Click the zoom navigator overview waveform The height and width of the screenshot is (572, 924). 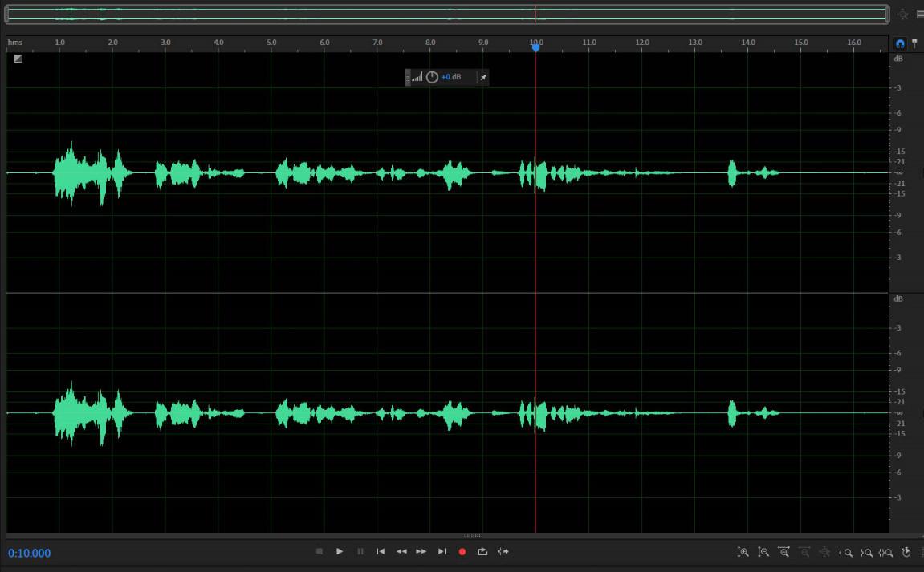(446, 14)
